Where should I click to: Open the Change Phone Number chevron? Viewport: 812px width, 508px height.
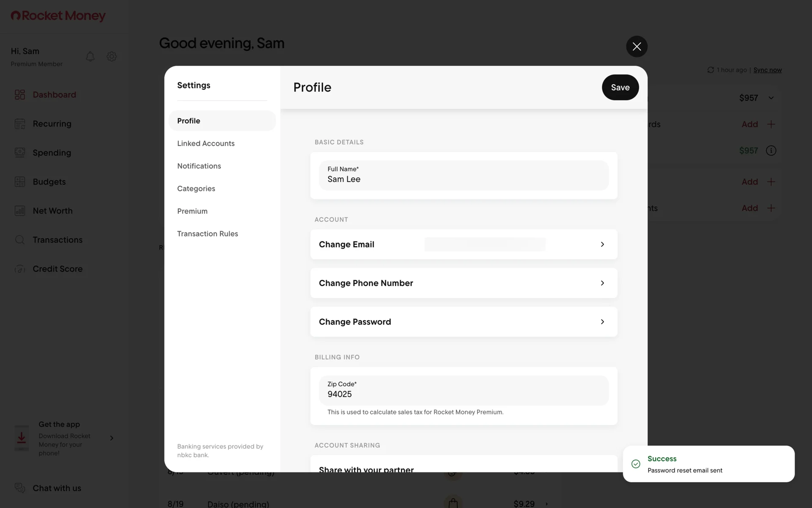[x=602, y=283]
